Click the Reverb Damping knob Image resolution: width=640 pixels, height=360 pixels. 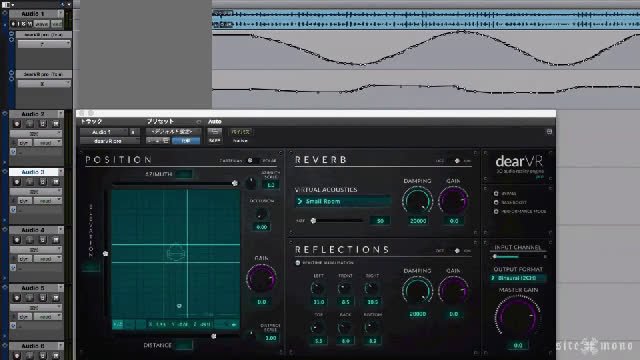tap(417, 201)
